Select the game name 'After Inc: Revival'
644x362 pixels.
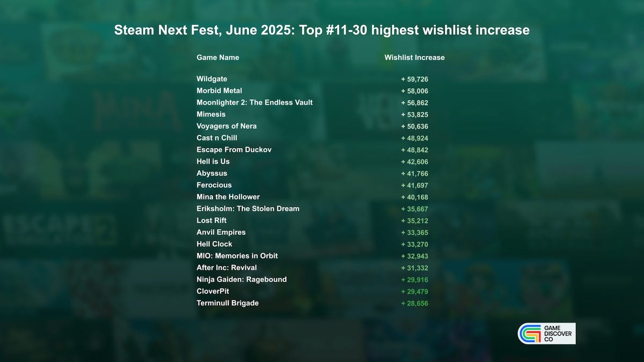click(x=226, y=268)
